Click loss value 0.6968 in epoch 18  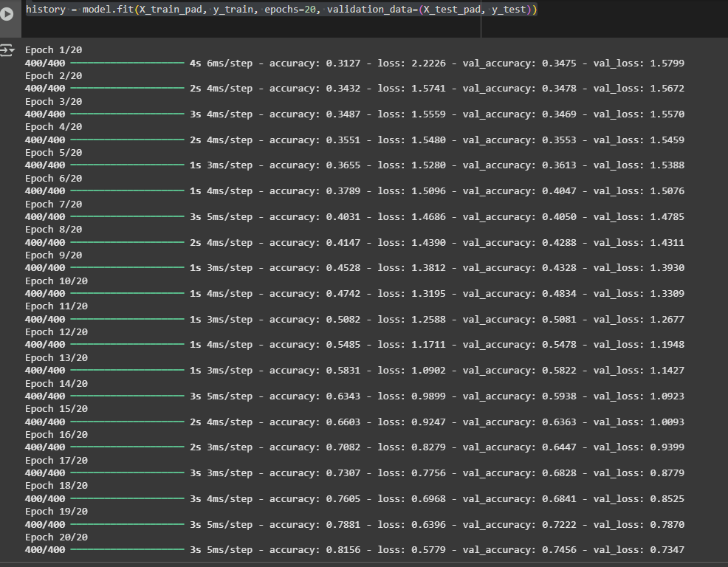(x=428, y=499)
